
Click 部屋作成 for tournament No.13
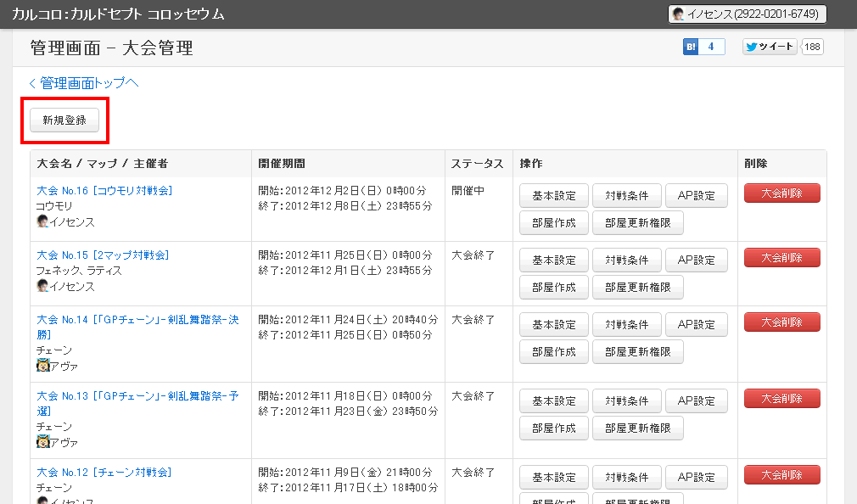pyautogui.click(x=553, y=428)
